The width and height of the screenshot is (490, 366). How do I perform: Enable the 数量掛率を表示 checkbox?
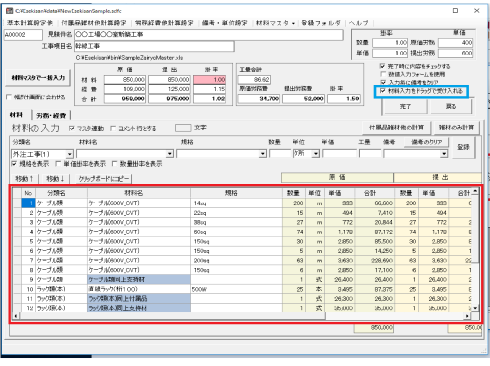(114, 164)
